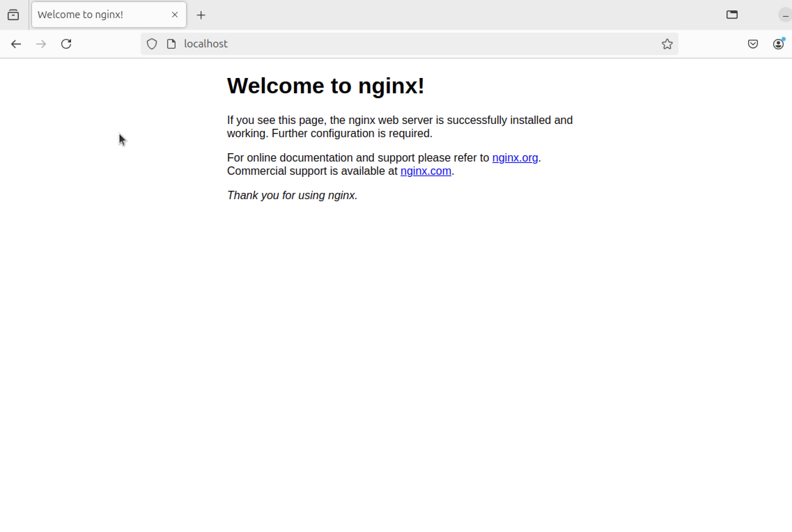Click text 'Commercial support is available at'
Viewport: 792px width, 532px height.
tap(312, 171)
